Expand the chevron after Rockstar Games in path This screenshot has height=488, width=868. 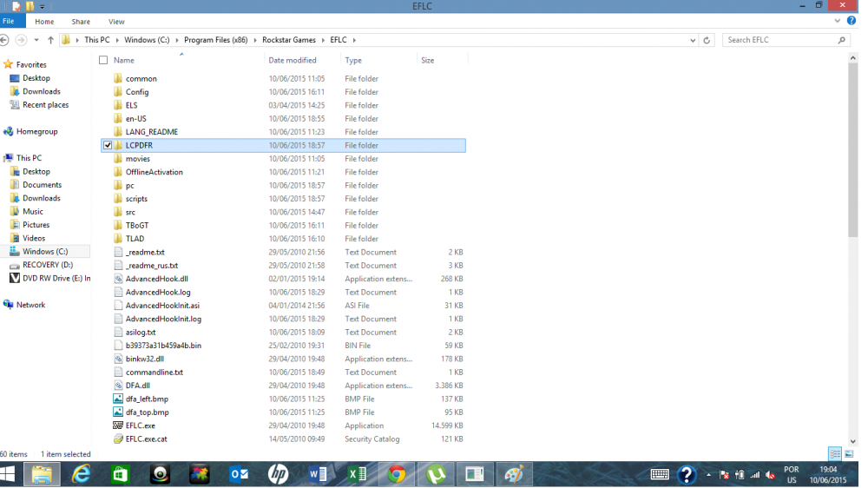coord(323,40)
